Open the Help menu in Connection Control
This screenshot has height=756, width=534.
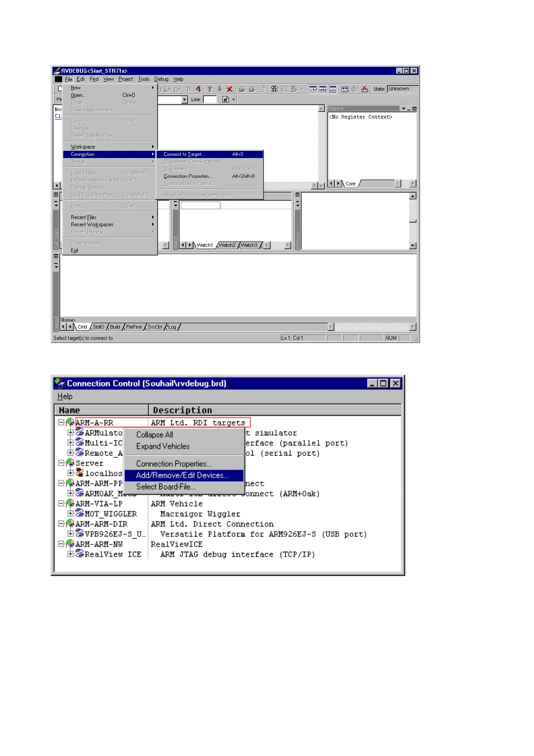click(x=65, y=396)
